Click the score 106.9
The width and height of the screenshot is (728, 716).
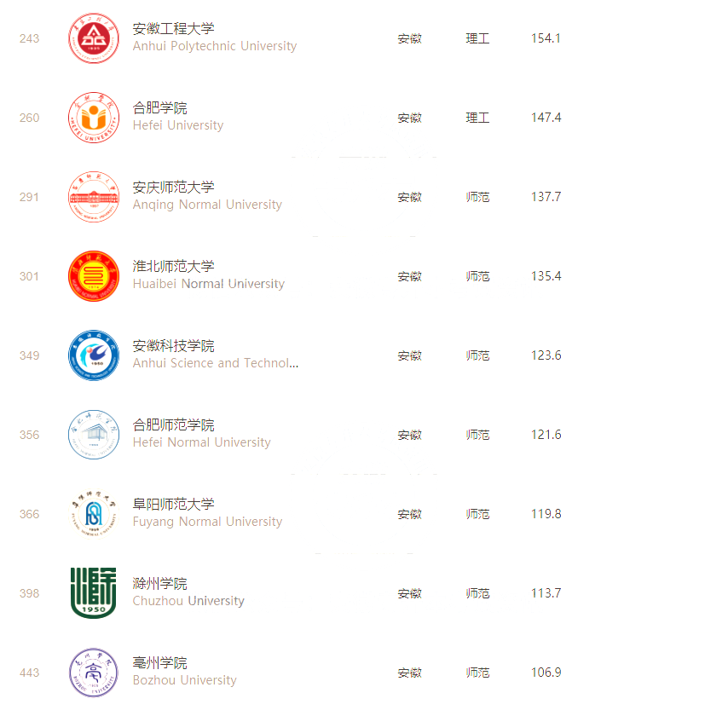click(546, 673)
